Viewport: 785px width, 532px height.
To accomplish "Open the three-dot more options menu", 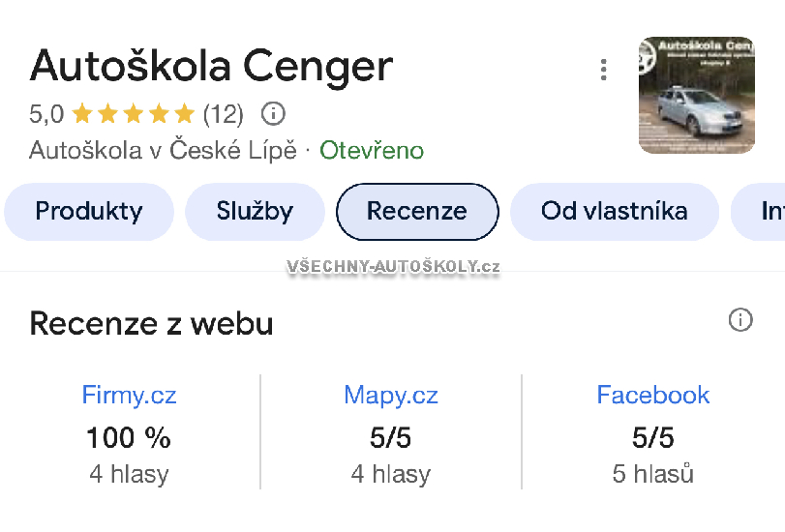I will [x=604, y=70].
